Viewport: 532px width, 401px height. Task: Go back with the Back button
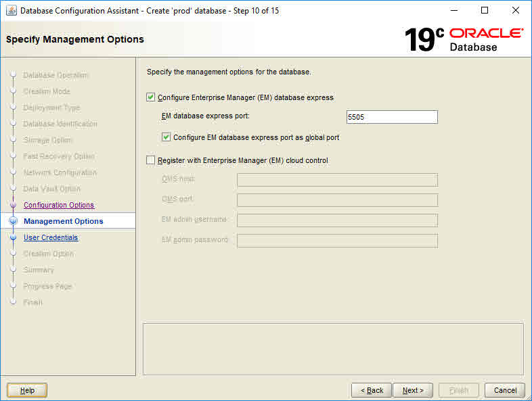click(371, 390)
